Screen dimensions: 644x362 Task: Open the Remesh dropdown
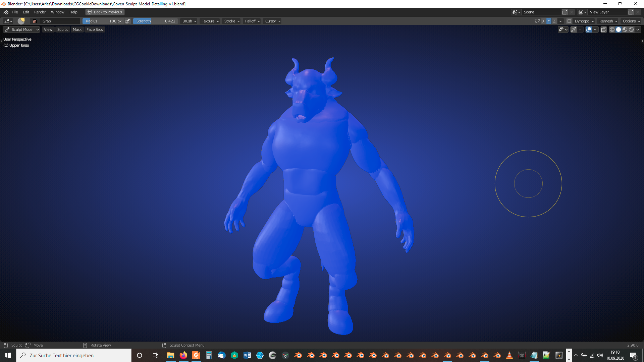608,21
